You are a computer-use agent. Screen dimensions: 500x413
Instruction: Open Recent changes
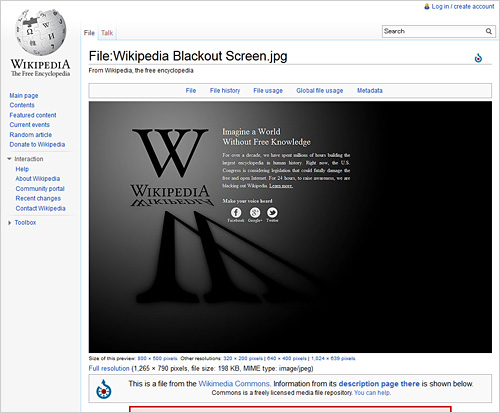[38, 198]
